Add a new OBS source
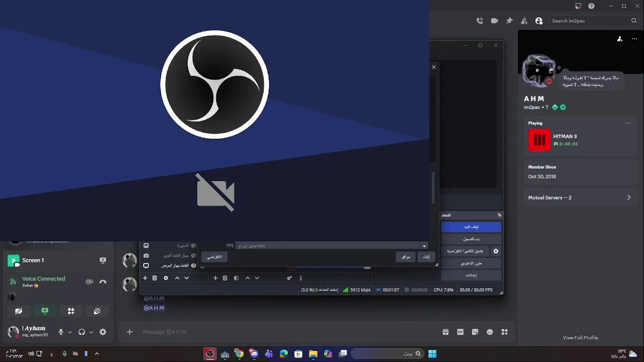Viewport: 644px width, 362px height. [215, 278]
